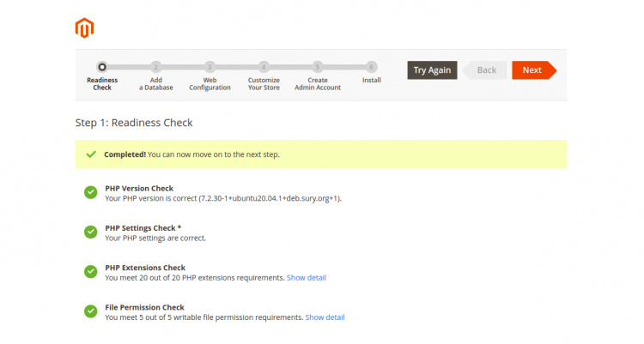Screen dimensions: 644x344
Task: Click the File Permission Check green checkmark
Action: click(90, 311)
